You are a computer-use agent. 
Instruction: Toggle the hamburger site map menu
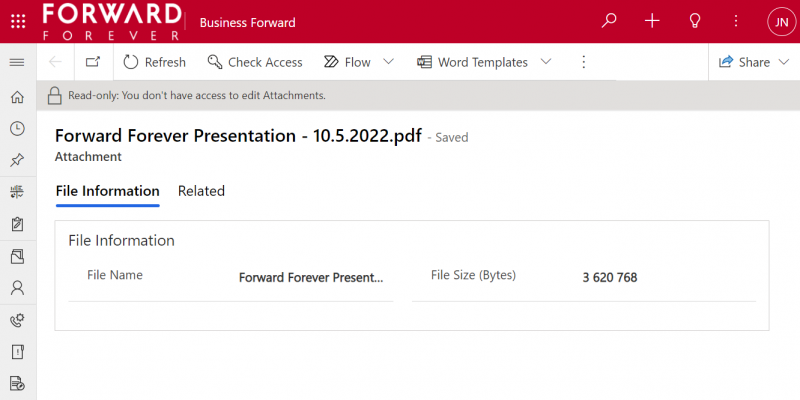tap(17, 62)
